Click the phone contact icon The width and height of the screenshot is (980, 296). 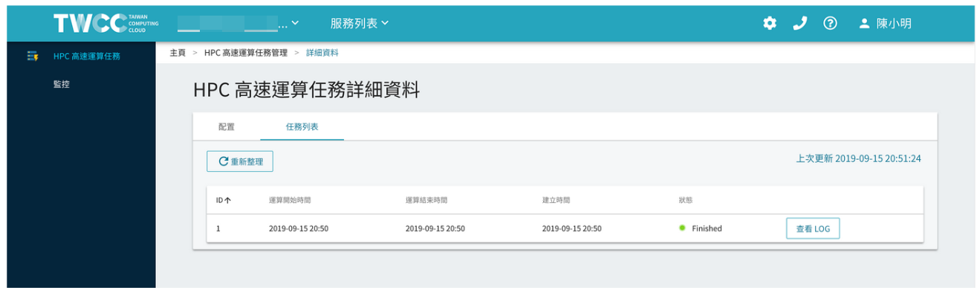coord(800,23)
